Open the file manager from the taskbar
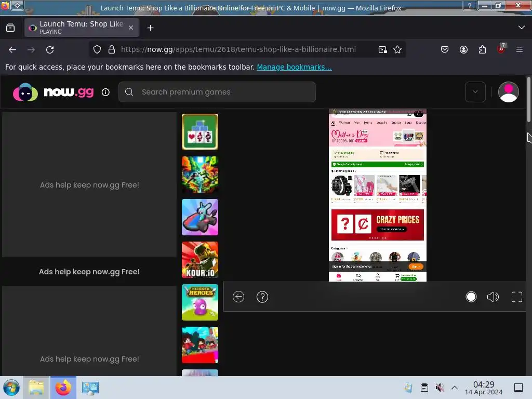 36,388
